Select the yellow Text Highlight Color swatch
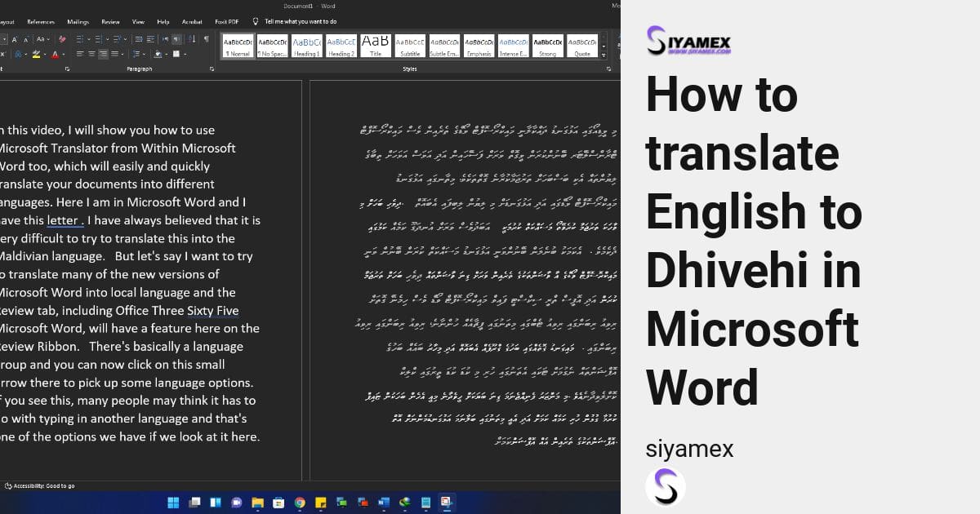980x514 pixels. pyautogui.click(x=36, y=54)
